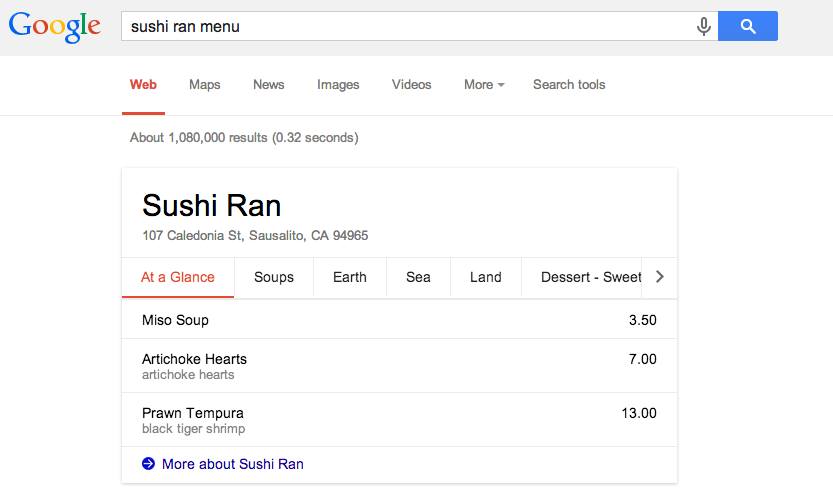Click in the search query text field

400,27
